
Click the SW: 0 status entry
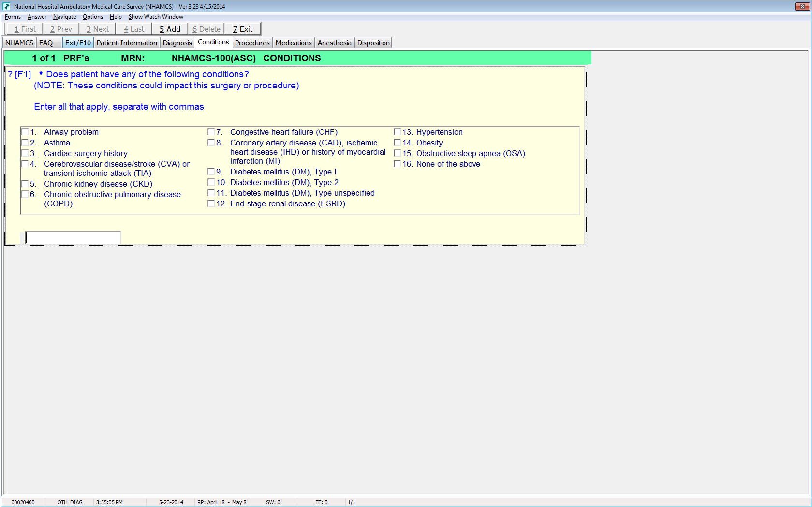point(273,502)
